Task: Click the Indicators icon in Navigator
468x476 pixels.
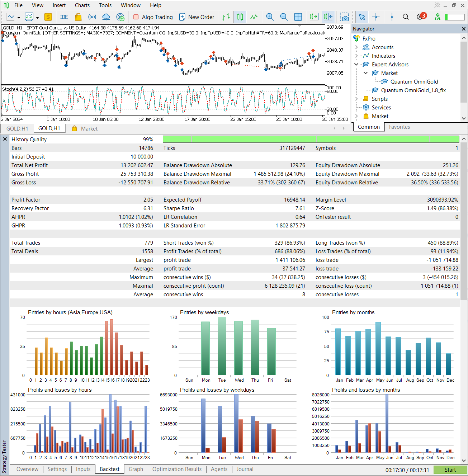Action: point(366,56)
